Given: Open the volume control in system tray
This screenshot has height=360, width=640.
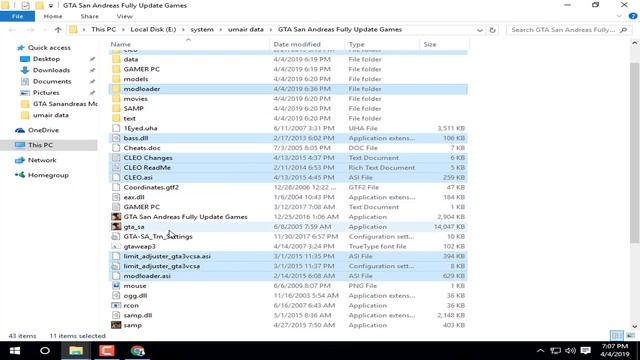Looking at the screenshot, I should click(x=571, y=351).
